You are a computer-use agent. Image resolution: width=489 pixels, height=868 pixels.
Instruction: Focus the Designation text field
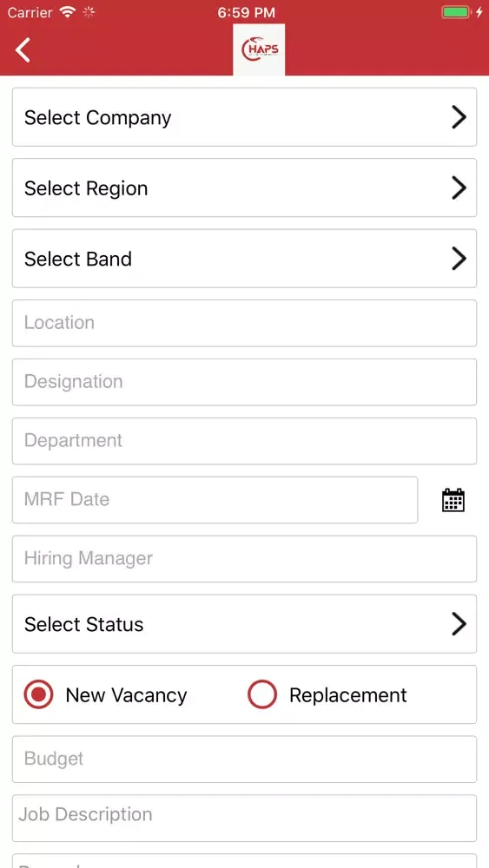click(x=244, y=382)
